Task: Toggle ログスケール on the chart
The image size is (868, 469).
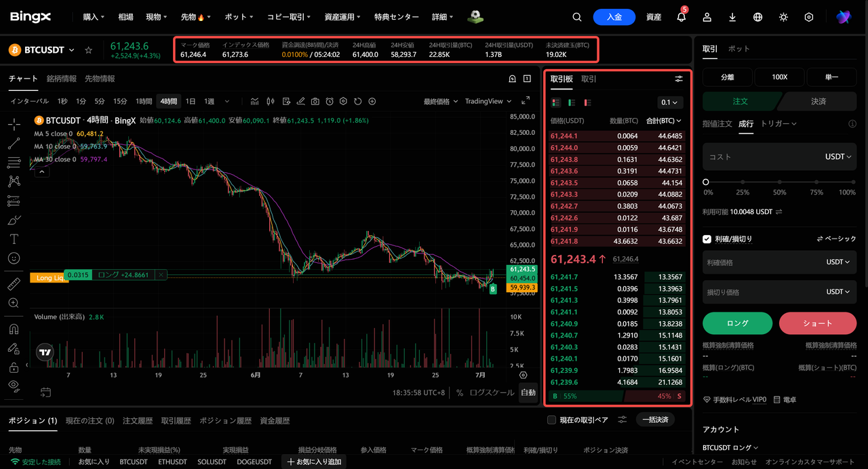Action: [x=492, y=392]
